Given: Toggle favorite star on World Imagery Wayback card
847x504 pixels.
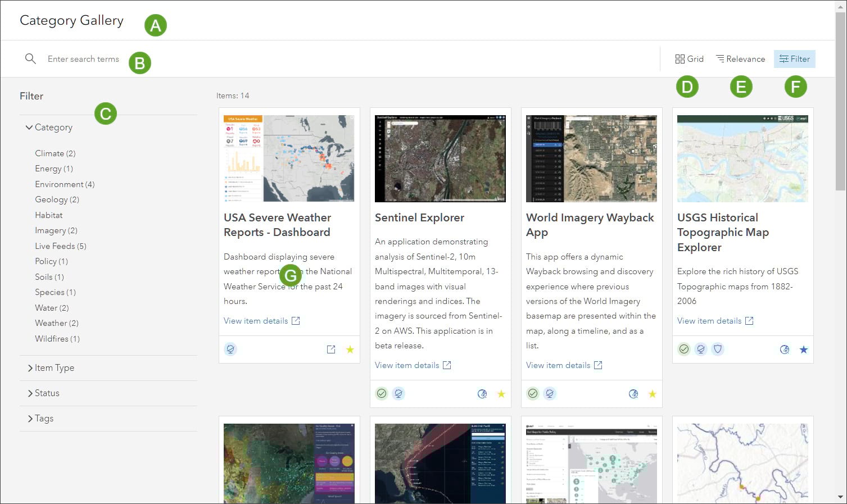Looking at the screenshot, I should pyautogui.click(x=653, y=394).
